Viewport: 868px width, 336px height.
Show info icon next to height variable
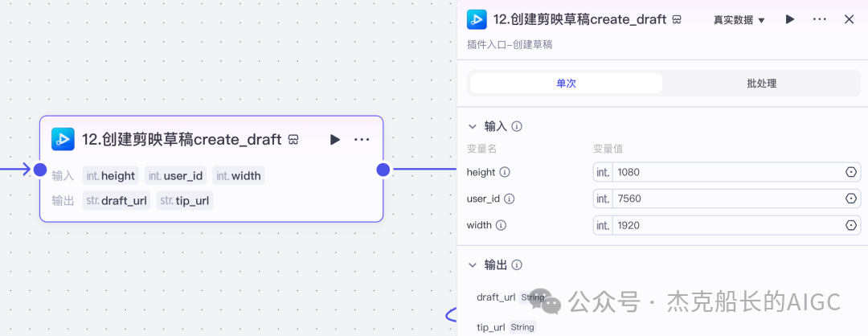(504, 172)
